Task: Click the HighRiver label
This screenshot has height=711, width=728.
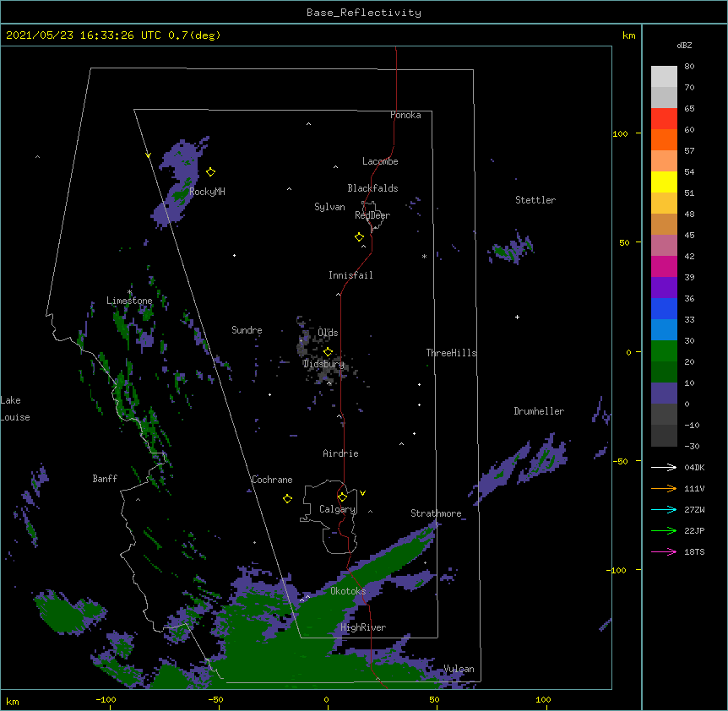Action: 363,627
